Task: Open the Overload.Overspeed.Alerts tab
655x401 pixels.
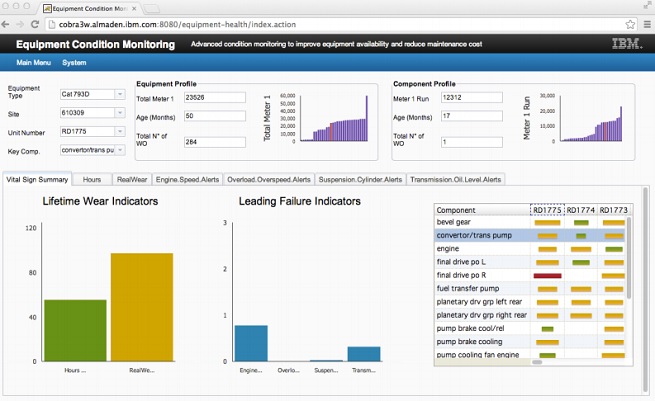Action: point(269,180)
